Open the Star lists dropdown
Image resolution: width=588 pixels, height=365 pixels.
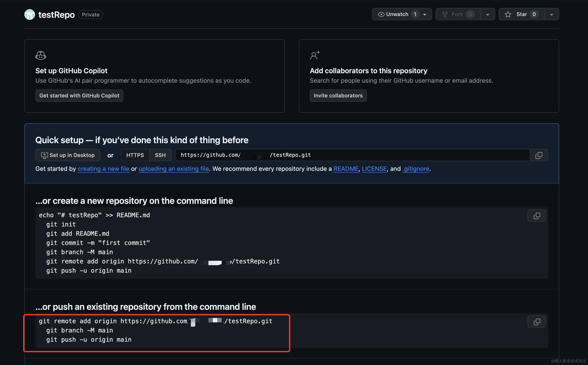pyautogui.click(x=551, y=15)
